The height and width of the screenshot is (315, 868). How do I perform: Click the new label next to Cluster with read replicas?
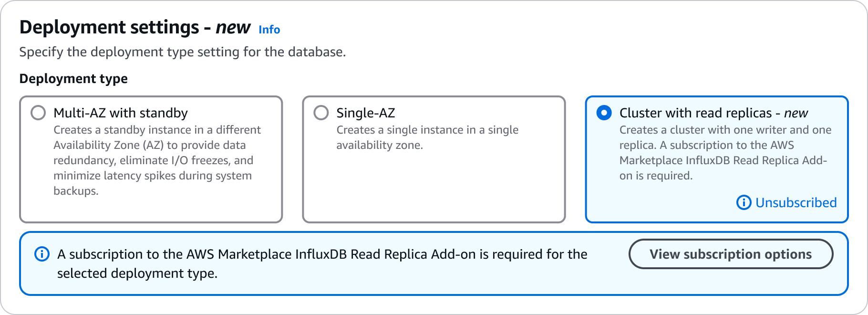pyautogui.click(x=795, y=113)
